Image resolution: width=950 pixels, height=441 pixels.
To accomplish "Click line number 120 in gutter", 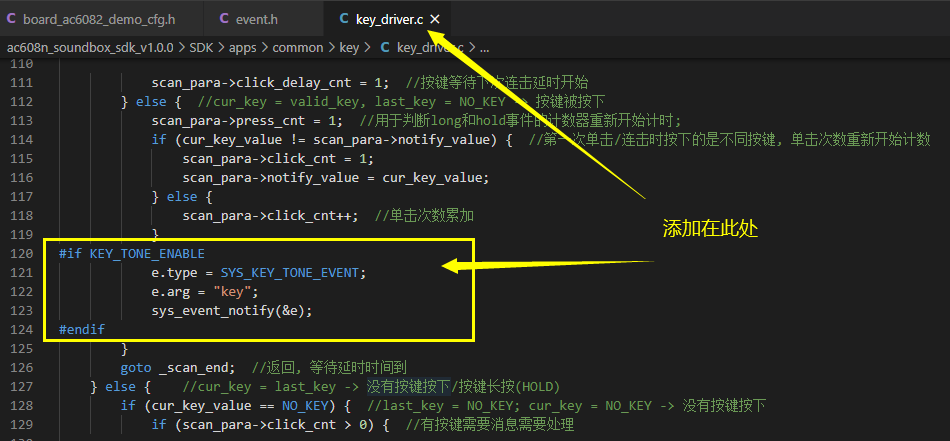I will [x=22, y=253].
